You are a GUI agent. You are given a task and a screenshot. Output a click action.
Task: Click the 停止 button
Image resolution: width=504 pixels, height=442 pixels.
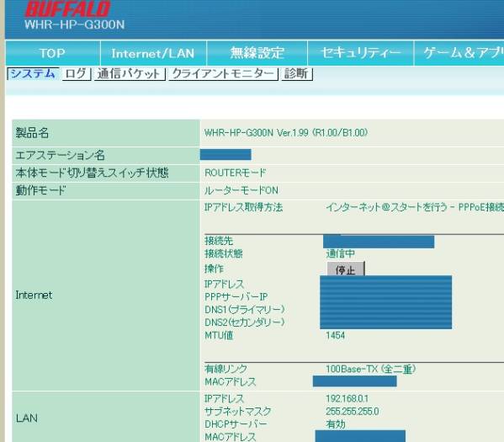[346, 269]
